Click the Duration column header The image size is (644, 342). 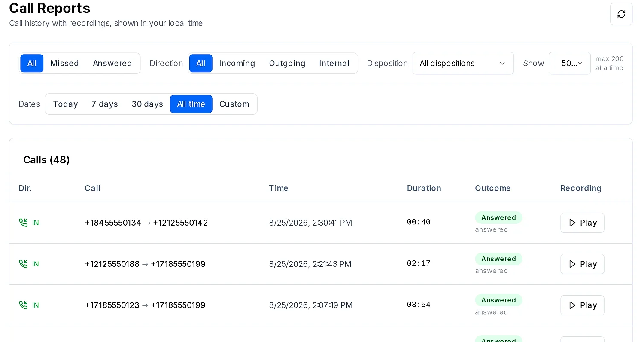pos(424,188)
